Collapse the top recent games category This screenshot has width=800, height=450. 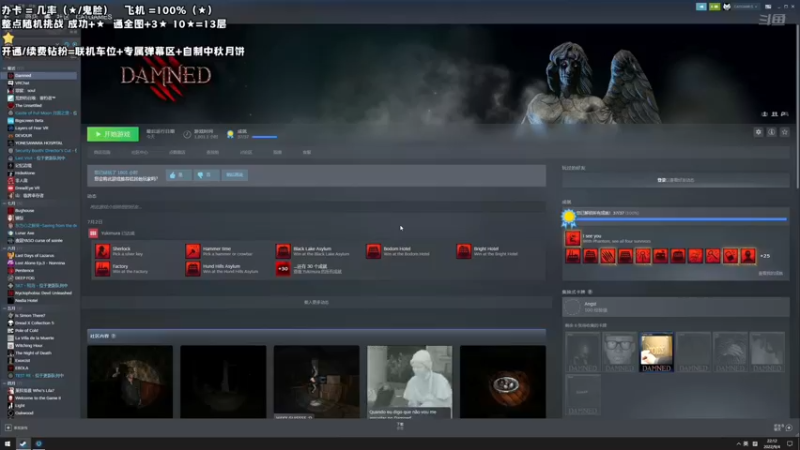(5, 68)
